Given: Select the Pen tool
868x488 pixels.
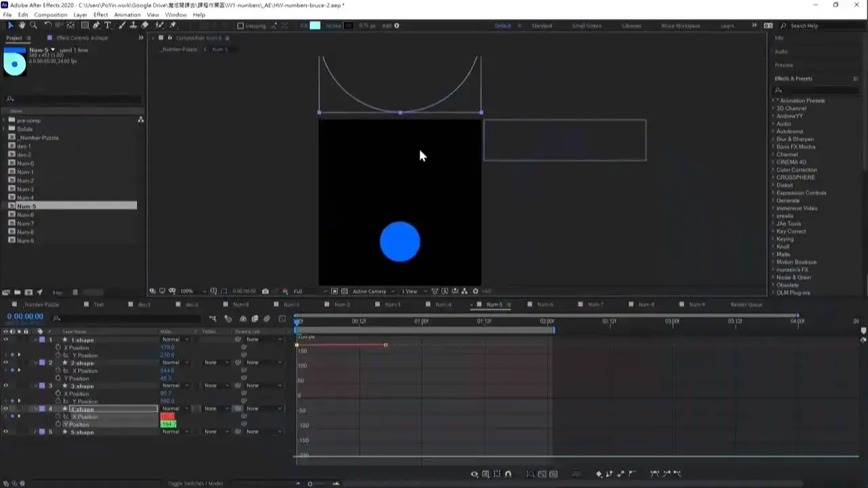Looking at the screenshot, I should pos(96,25).
